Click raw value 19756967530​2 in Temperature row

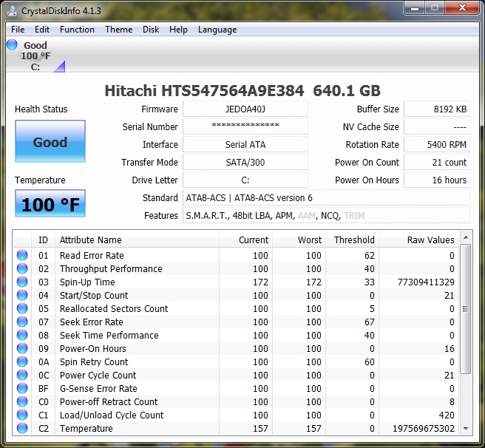tap(424, 428)
